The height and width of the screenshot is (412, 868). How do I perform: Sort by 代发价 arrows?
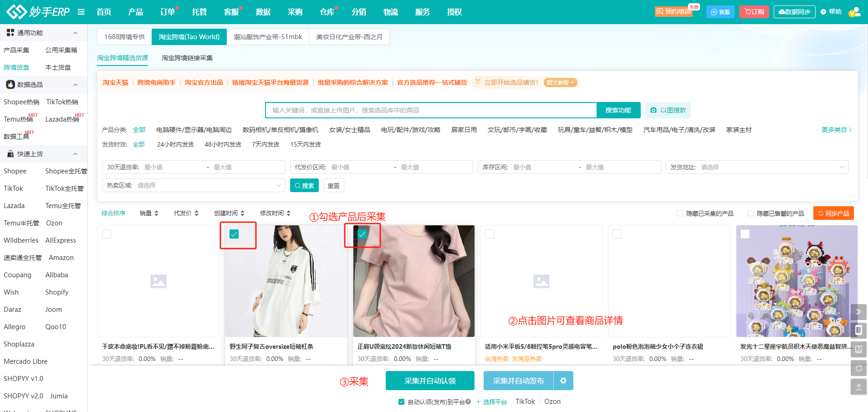click(196, 213)
